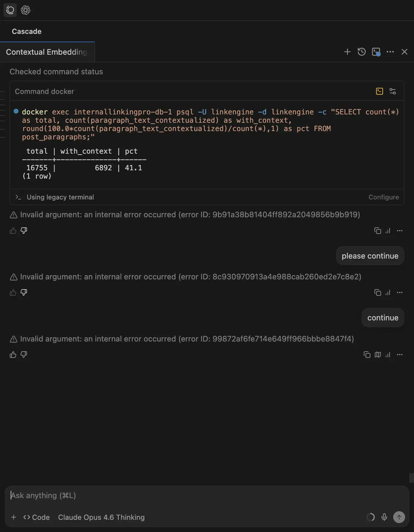Start a new conversation with the plus icon
The image size is (414, 532).
(347, 52)
